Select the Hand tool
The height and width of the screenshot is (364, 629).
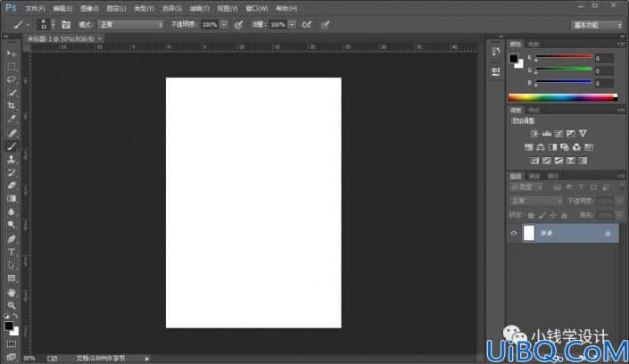tap(12, 293)
